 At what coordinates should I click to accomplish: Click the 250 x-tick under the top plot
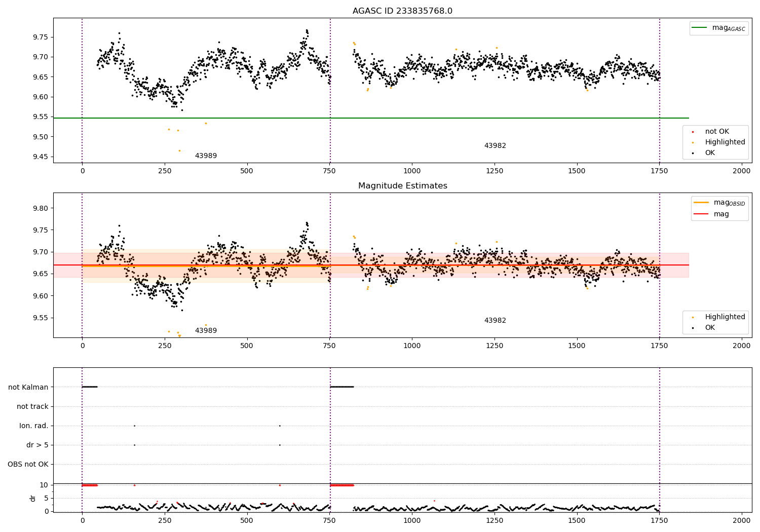[x=165, y=171]
